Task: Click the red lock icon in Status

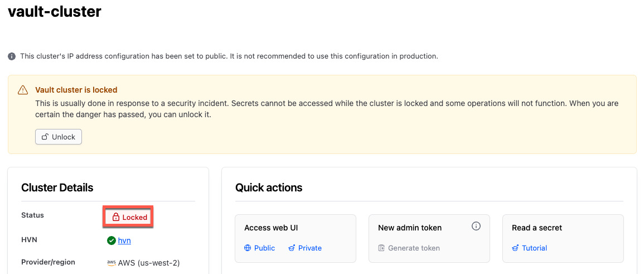Action: point(116,217)
